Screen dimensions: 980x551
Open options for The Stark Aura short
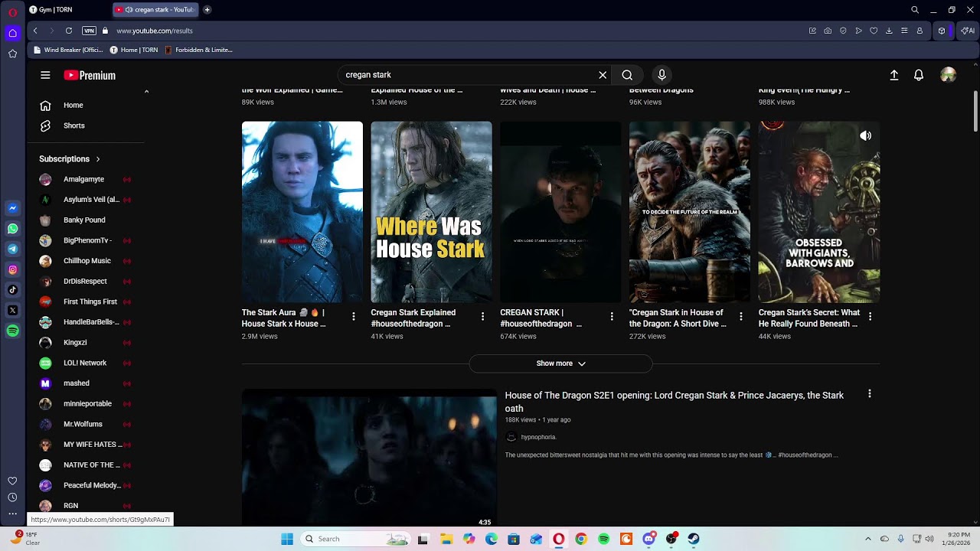click(353, 316)
